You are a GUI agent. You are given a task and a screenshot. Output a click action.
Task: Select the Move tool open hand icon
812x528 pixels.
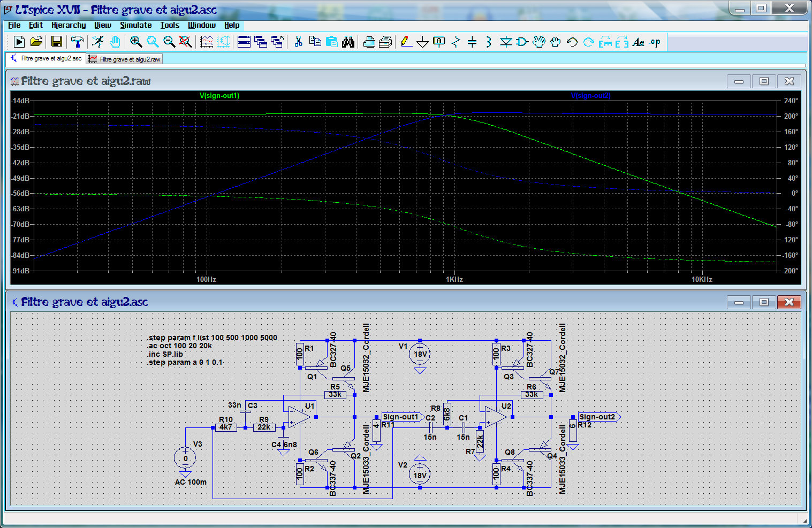coord(538,42)
